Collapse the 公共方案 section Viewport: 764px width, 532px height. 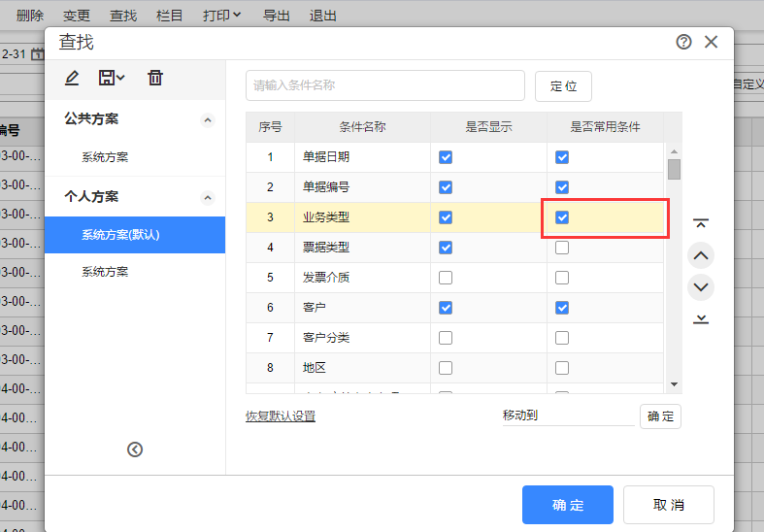[208, 119]
